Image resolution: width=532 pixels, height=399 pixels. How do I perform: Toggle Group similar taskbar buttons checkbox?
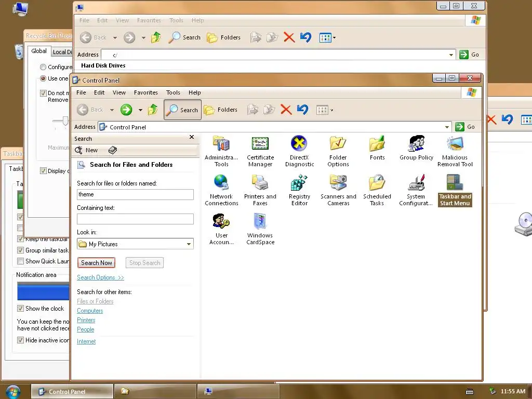(x=20, y=250)
